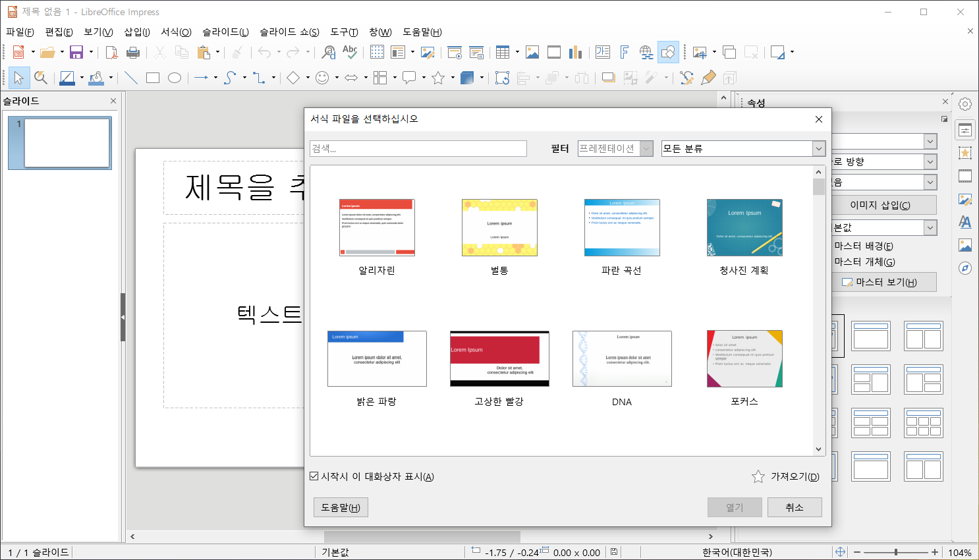Click the line color pencil swatch

[67, 78]
